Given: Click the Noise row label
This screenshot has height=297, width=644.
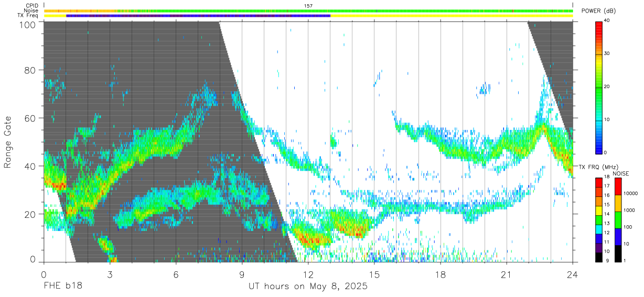Looking at the screenshot, I should click(x=31, y=10).
